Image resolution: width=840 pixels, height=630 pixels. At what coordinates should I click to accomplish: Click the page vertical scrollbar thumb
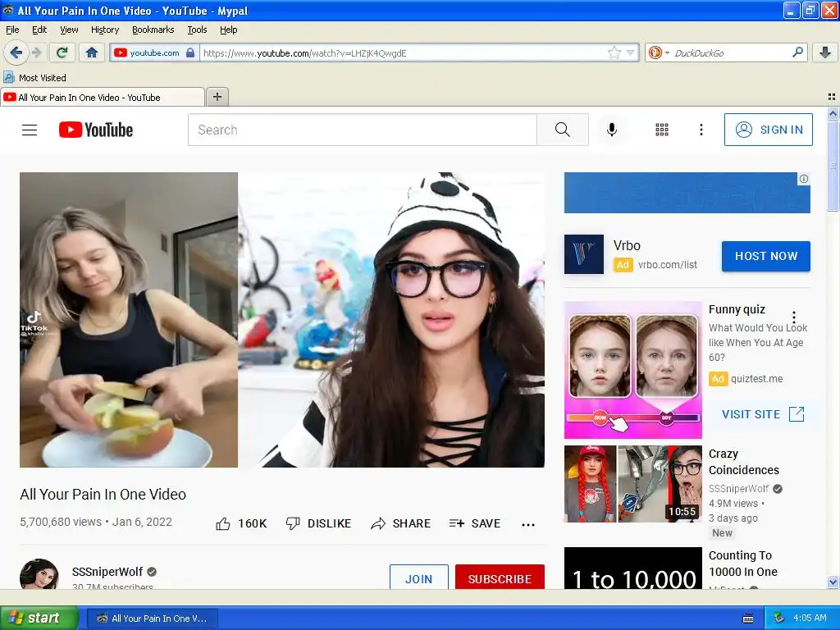coord(833,165)
